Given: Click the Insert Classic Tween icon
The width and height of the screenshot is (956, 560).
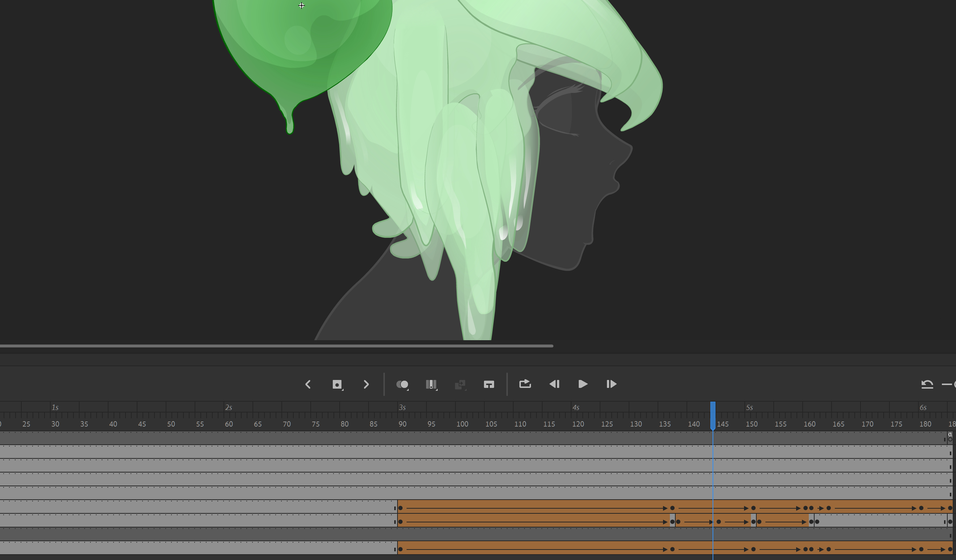Looking at the screenshot, I should coord(460,384).
